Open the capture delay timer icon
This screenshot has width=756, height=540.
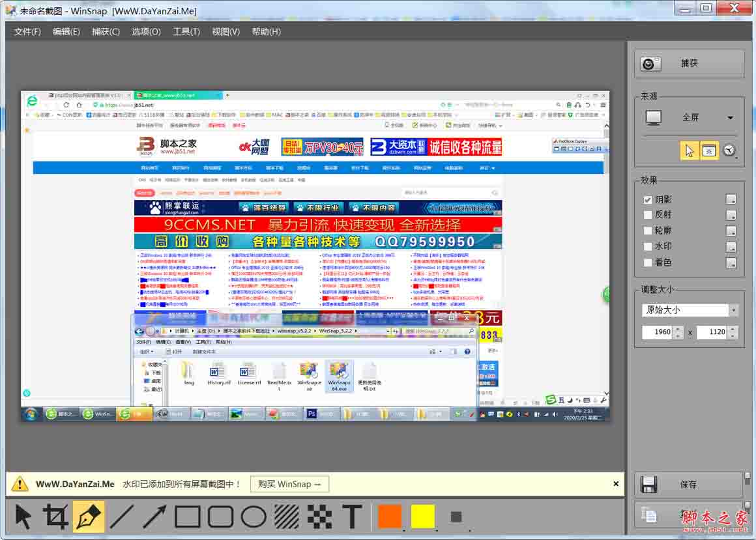click(729, 150)
